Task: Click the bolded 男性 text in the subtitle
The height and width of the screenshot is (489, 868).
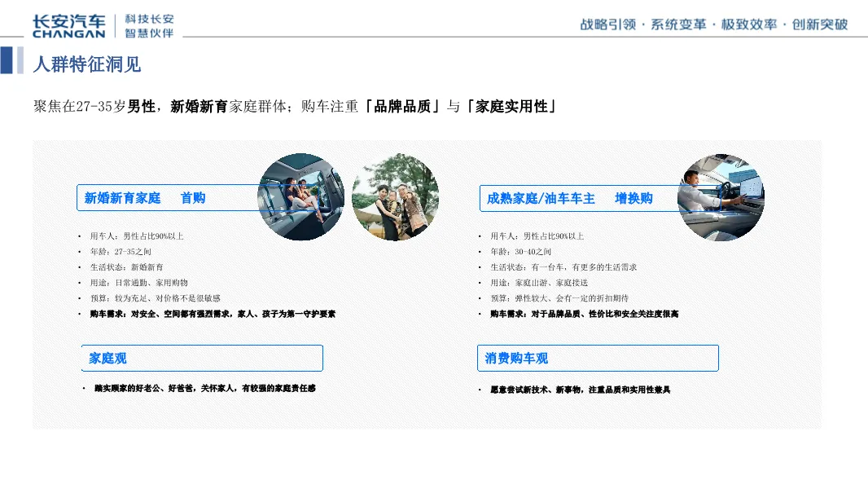Action: pyautogui.click(x=141, y=105)
